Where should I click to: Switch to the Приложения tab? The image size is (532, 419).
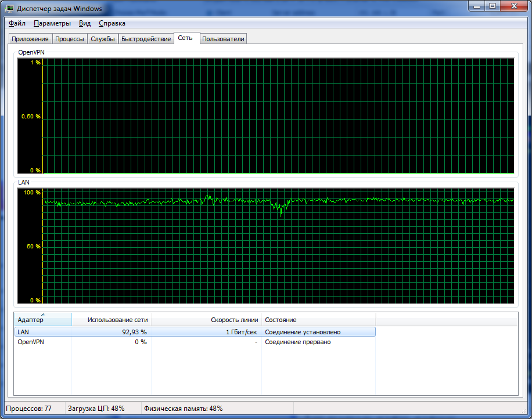[x=29, y=39]
